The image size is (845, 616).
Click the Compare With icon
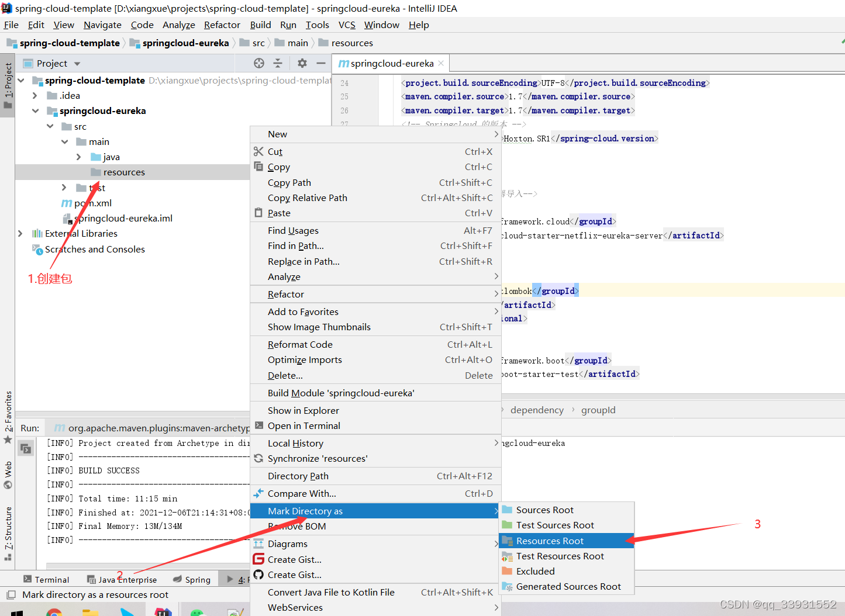click(x=258, y=493)
